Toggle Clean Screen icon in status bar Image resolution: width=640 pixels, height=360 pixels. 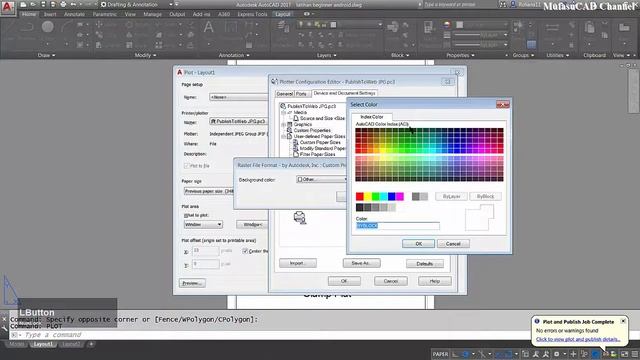click(x=624, y=354)
